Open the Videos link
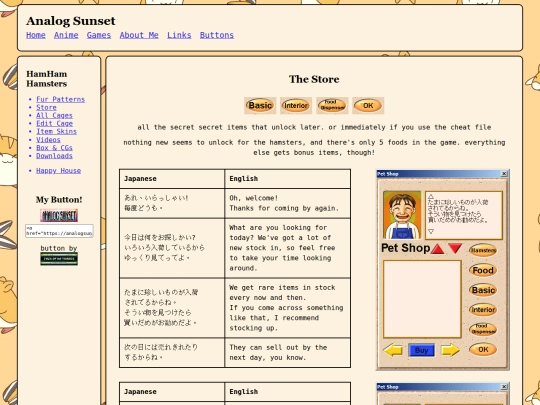This screenshot has height=405, width=540. (48, 139)
